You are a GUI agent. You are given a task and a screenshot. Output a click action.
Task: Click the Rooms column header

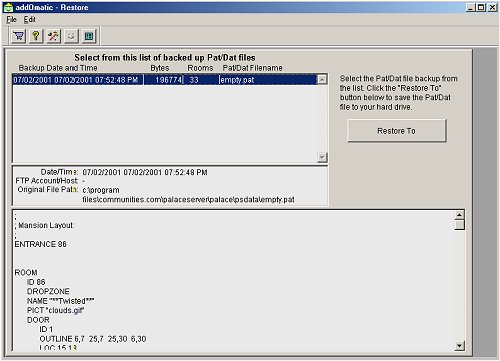coord(200,68)
